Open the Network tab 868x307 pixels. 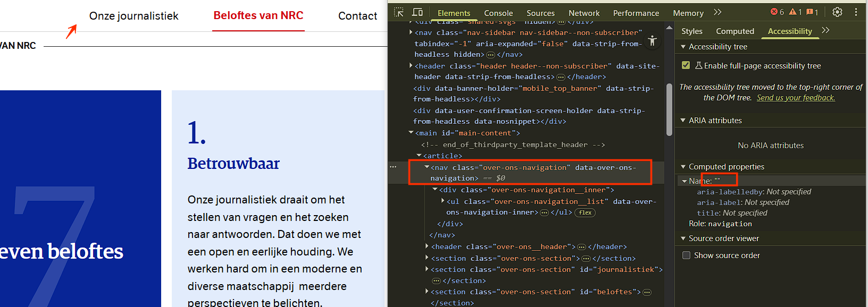point(583,13)
